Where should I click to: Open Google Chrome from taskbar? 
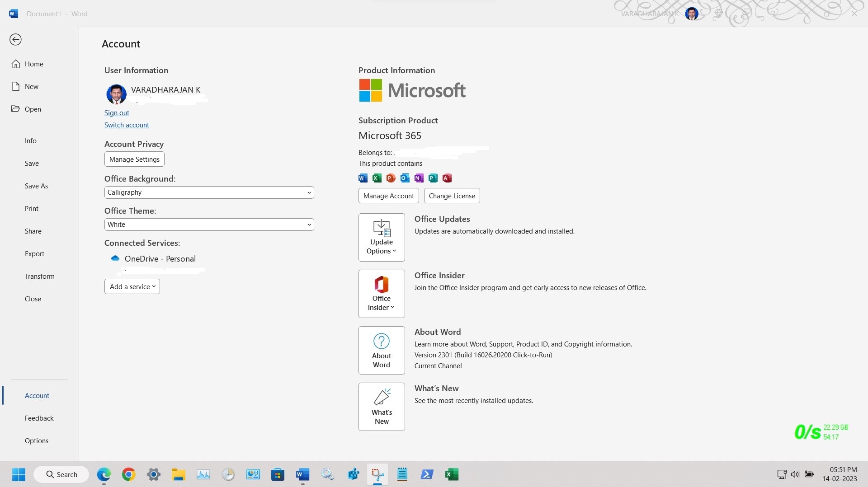click(129, 474)
